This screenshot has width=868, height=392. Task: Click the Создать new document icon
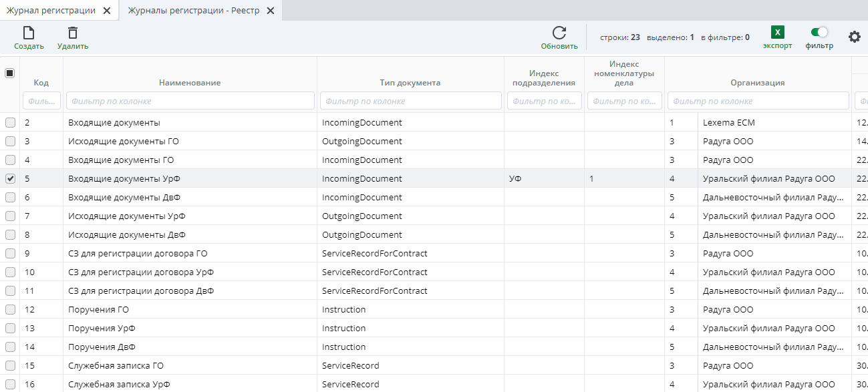pyautogui.click(x=29, y=33)
